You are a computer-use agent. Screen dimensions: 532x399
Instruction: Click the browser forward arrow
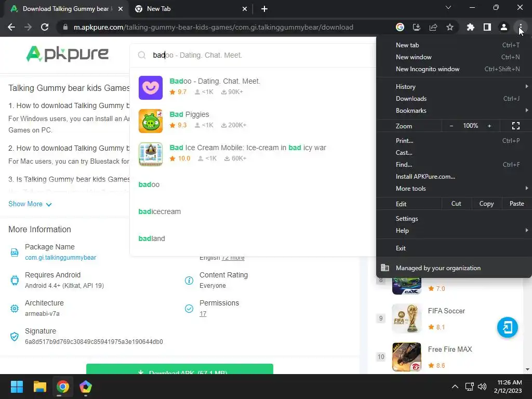28,27
